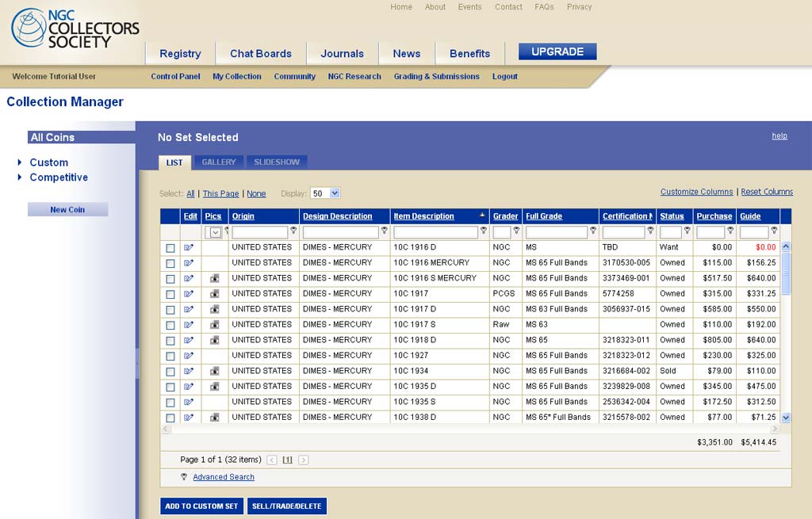Image resolution: width=812 pixels, height=519 pixels.
Task: Expand the Custom sets tree
Action: point(20,162)
